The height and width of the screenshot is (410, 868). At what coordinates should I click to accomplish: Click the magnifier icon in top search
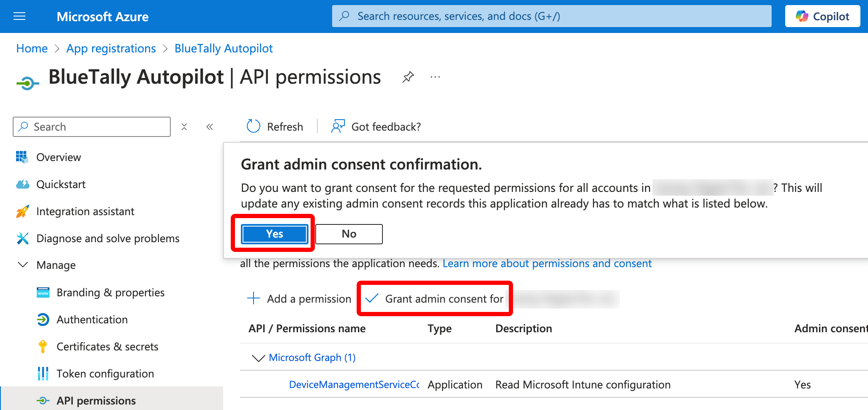click(344, 16)
